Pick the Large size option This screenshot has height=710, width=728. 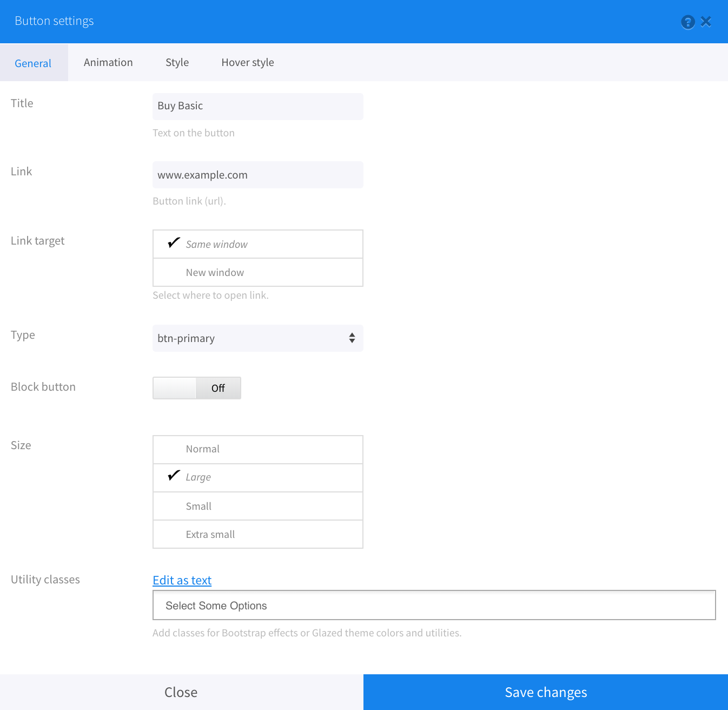point(257,477)
